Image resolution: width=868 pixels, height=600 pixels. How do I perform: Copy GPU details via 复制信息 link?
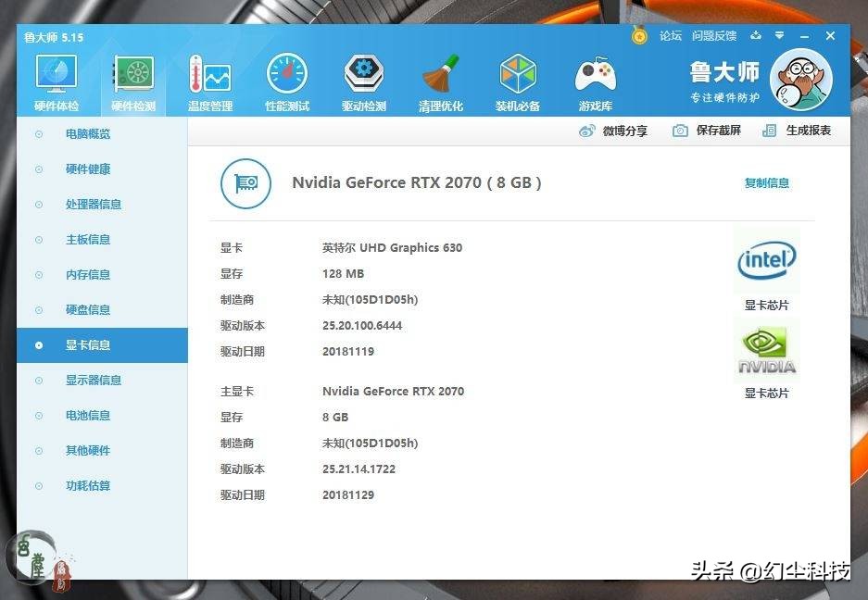click(766, 183)
